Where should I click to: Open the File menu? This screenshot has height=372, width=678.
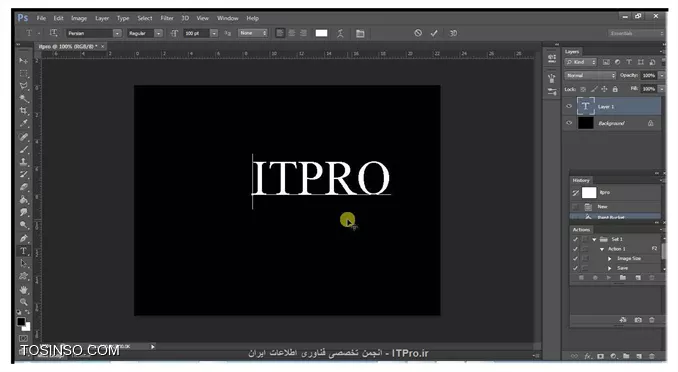(41, 18)
